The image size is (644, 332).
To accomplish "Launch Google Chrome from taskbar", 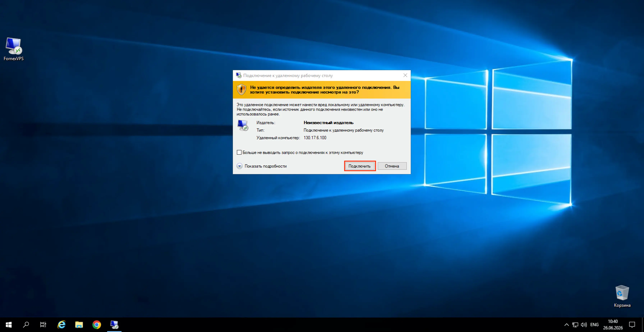I will 97,325.
